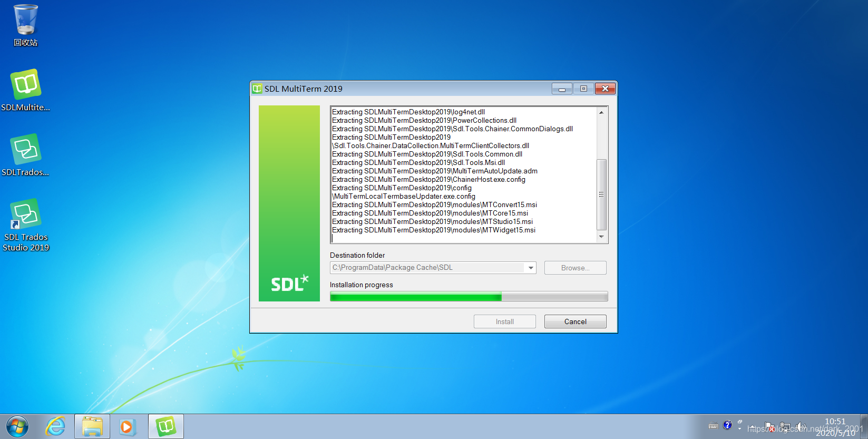Open the clock showing 10:51

tap(835, 427)
